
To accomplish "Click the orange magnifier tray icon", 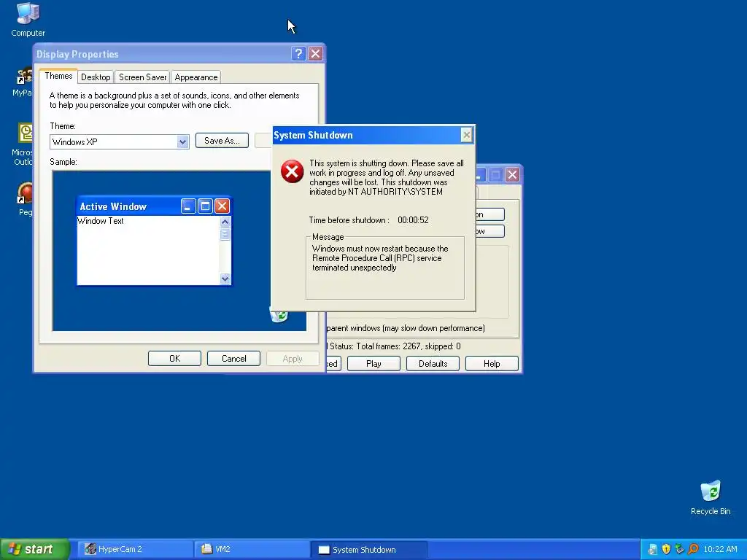I will click(693, 549).
